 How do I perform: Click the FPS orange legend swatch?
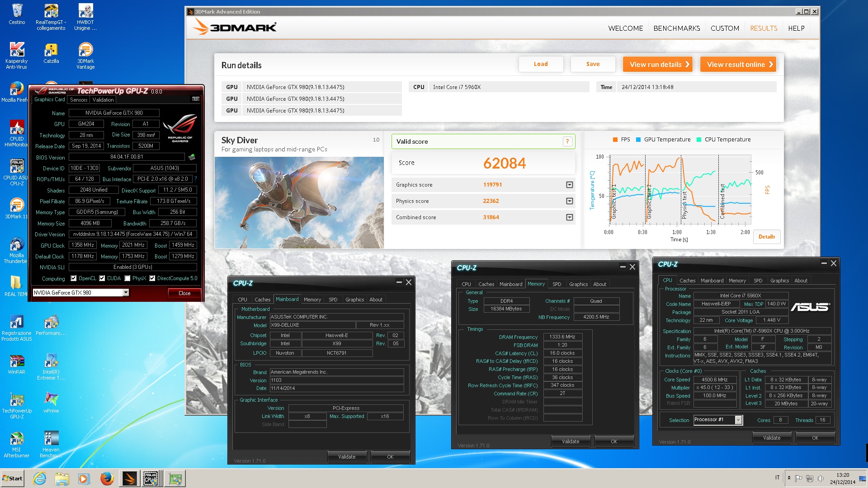[615, 140]
